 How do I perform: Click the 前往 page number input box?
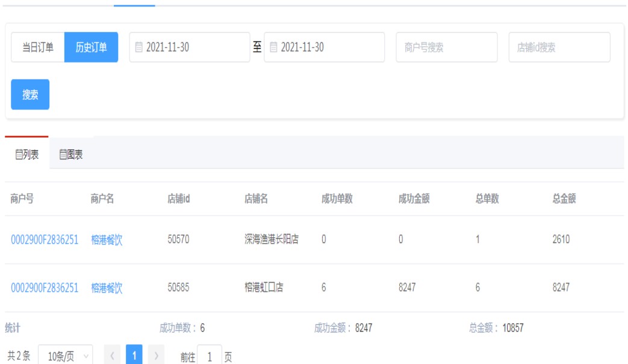pos(210,356)
